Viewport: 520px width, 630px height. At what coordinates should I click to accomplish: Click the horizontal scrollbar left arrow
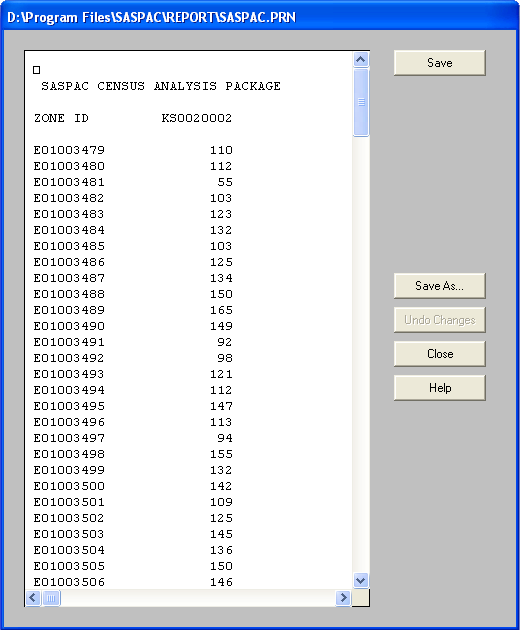pos(33,598)
